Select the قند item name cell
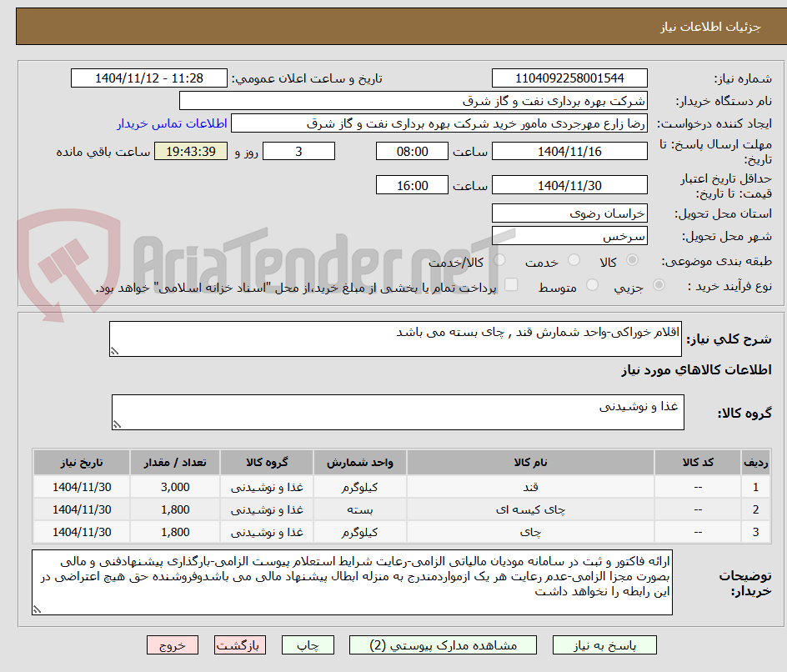The width and height of the screenshot is (787, 672). (x=530, y=487)
